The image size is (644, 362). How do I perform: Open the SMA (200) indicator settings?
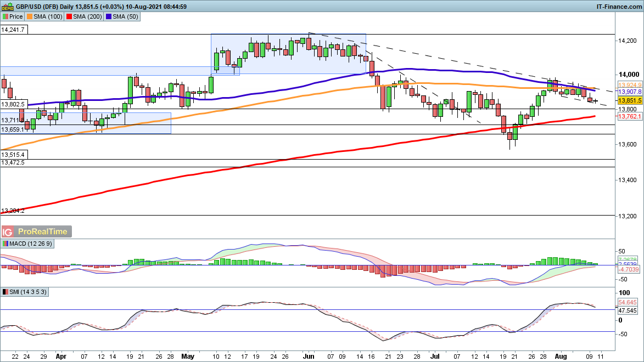84,17
